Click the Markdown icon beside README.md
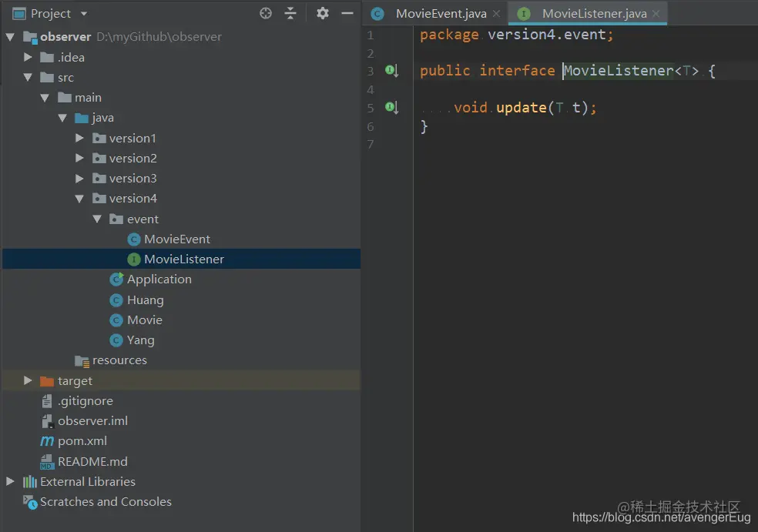Image resolution: width=758 pixels, height=532 pixels. click(47, 461)
